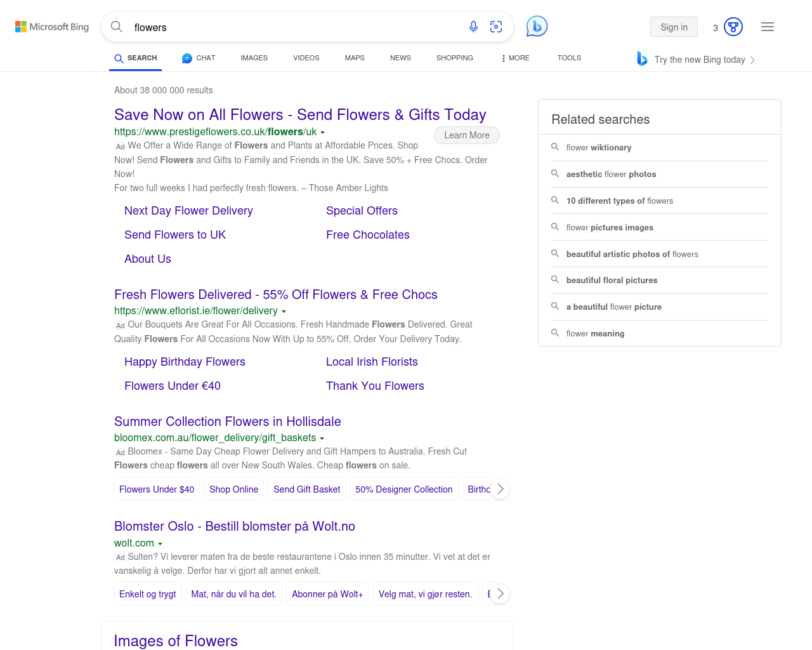
Task: Open the MORE tabs dropdown
Action: pos(515,58)
